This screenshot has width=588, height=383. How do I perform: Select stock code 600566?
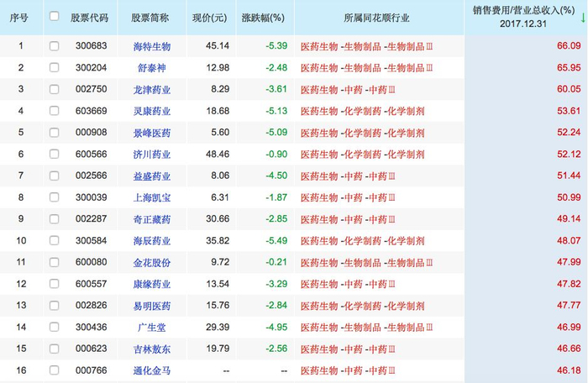[91, 154]
